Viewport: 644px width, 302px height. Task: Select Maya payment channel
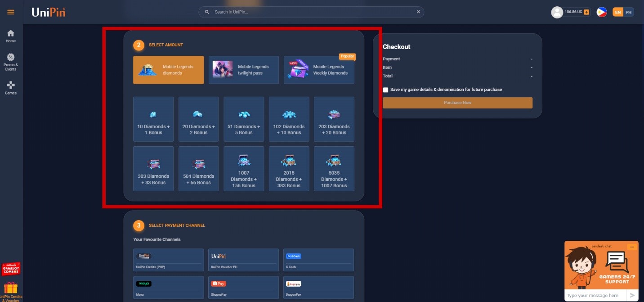(x=169, y=287)
